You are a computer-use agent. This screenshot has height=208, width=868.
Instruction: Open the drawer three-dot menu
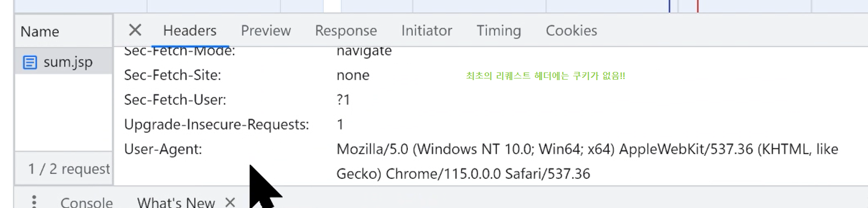click(34, 201)
